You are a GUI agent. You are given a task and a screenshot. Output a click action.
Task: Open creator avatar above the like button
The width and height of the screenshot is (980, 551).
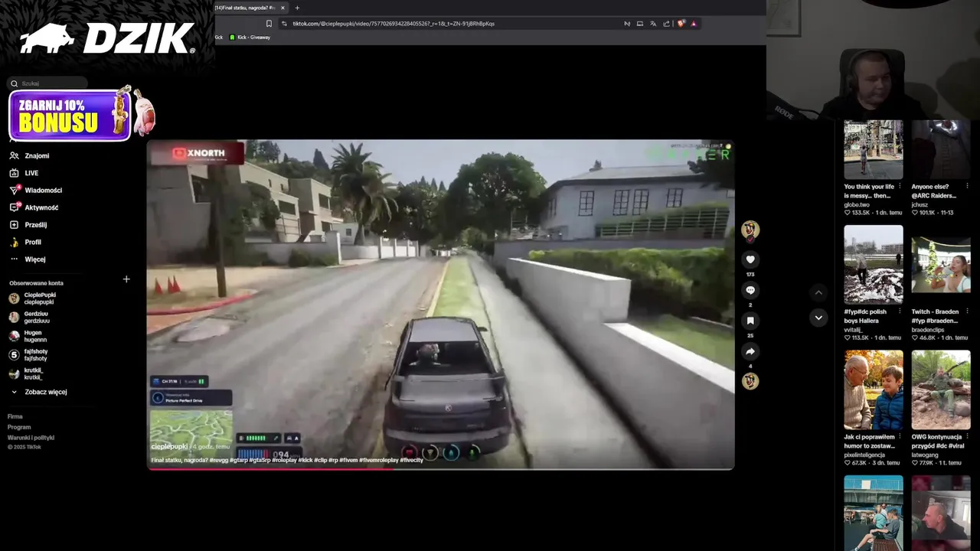[x=750, y=230]
